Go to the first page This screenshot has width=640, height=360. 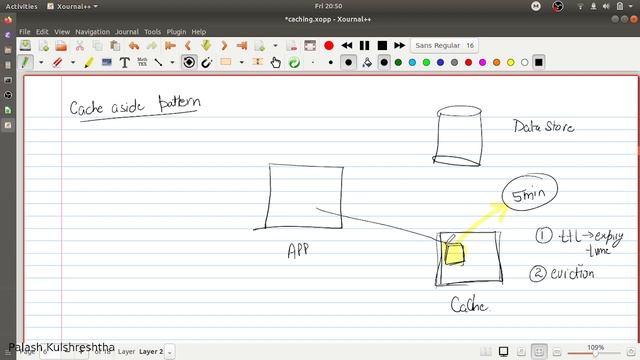[170, 45]
